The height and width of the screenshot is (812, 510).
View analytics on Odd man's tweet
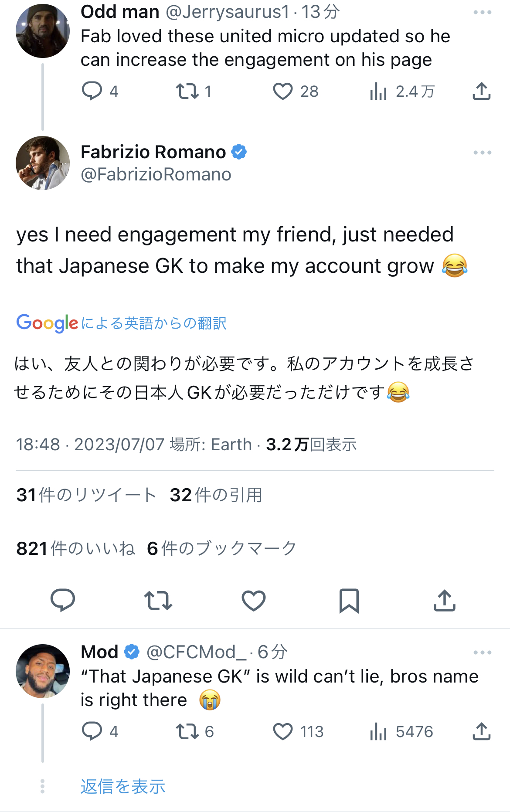coord(378,92)
